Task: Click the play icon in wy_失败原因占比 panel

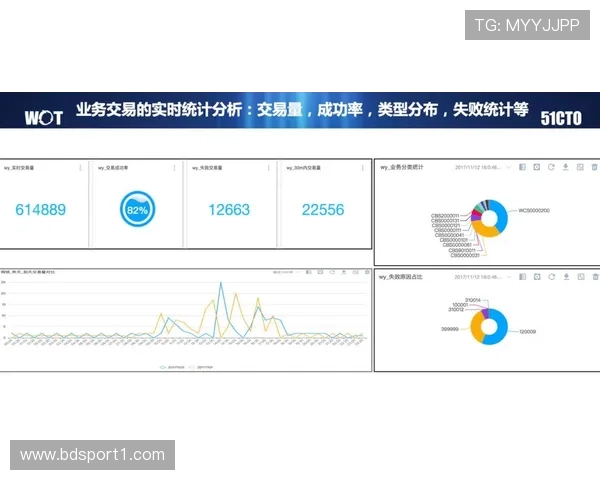Action: pyautogui.click(x=537, y=277)
